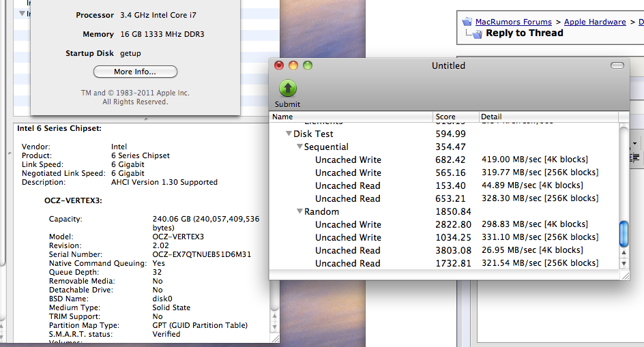Click the green Submit arrow icon

pyautogui.click(x=287, y=88)
